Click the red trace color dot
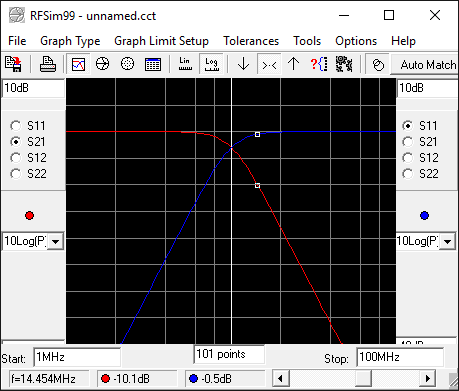 (x=29, y=215)
